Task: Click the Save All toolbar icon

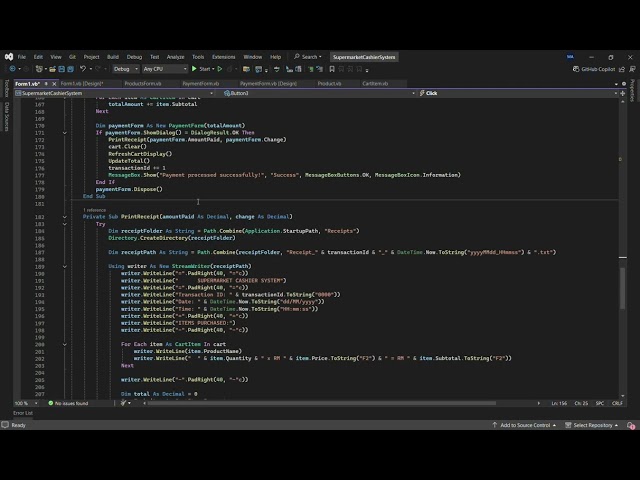Action: (x=71, y=69)
